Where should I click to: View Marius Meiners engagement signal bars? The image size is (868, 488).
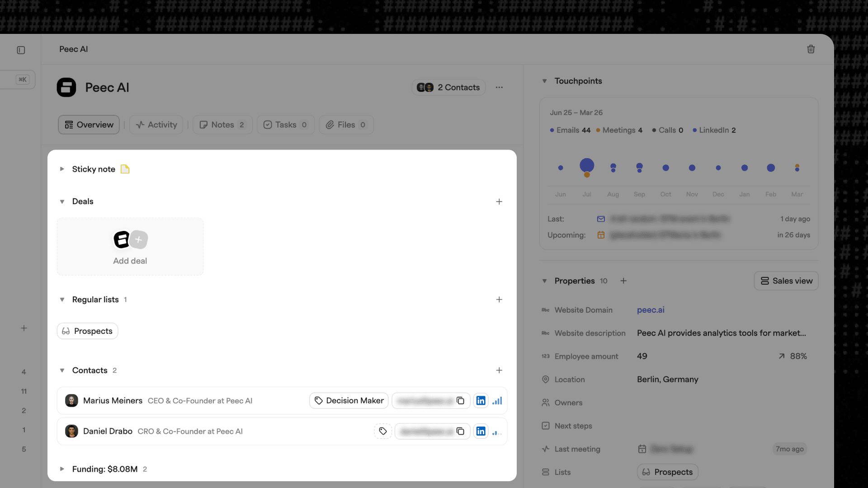[497, 401]
